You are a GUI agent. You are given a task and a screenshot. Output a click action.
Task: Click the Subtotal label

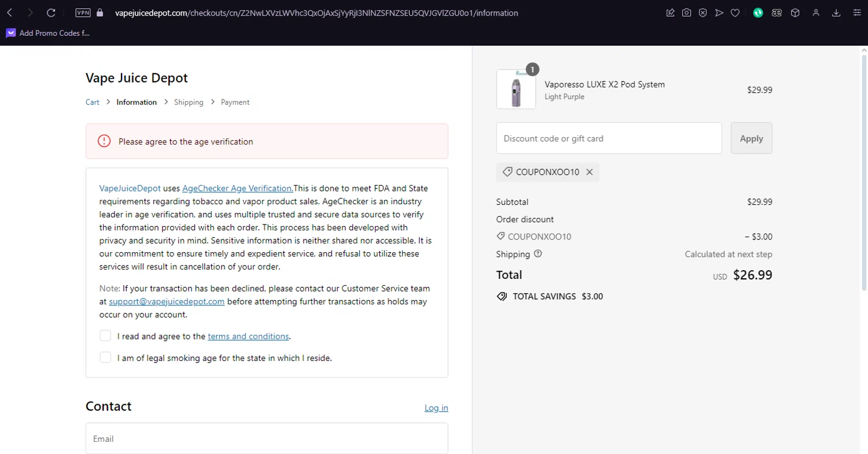[x=512, y=202]
